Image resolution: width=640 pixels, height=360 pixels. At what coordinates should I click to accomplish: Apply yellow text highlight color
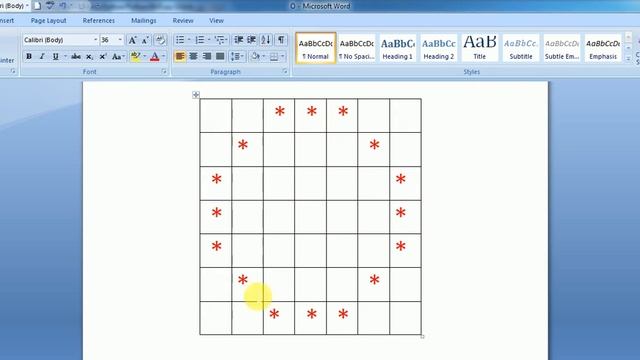[135, 56]
